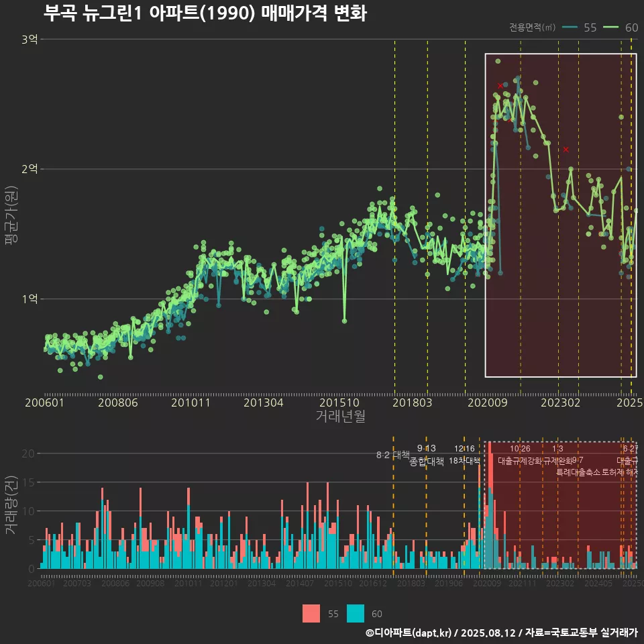The image size is (644, 644).
Task: Click '201011' on the price chart x-axis
Action: 191,402
